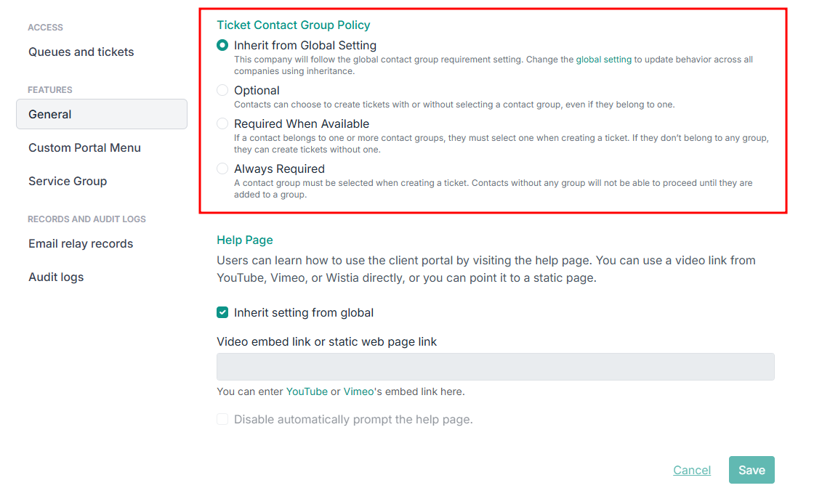Select the General sidebar item
The image size is (838, 504).
(x=50, y=114)
